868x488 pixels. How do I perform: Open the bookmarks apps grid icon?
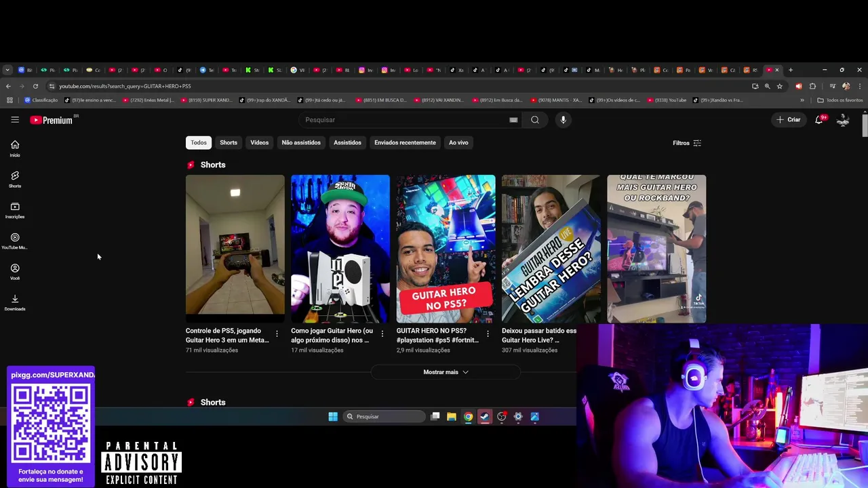pos(9,100)
